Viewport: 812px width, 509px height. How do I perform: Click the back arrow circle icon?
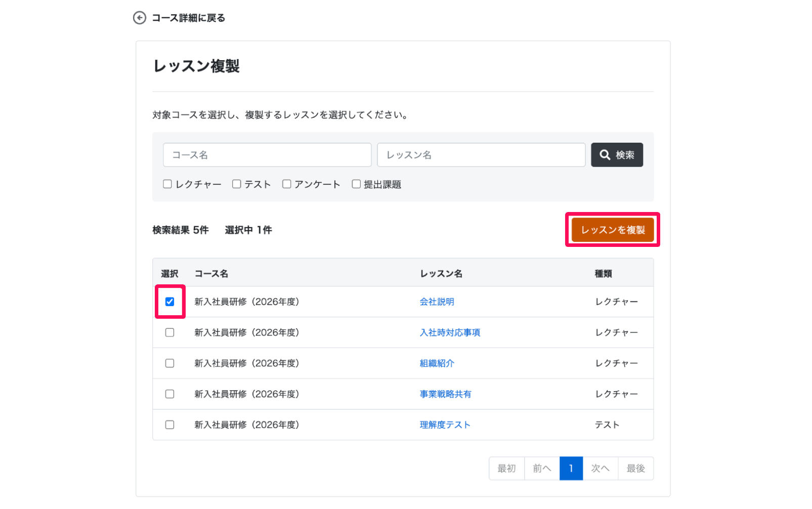[x=139, y=18]
